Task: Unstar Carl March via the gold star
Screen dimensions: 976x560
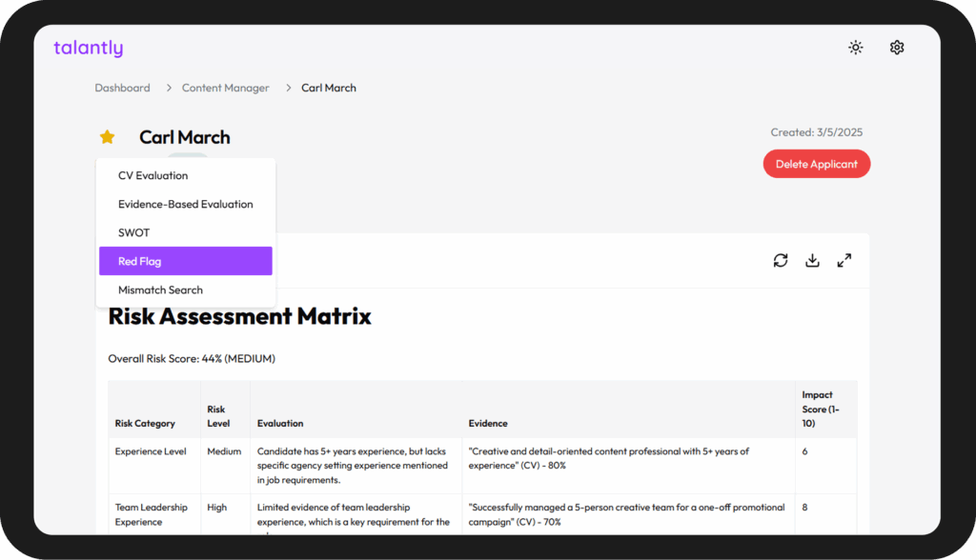Action: click(107, 137)
